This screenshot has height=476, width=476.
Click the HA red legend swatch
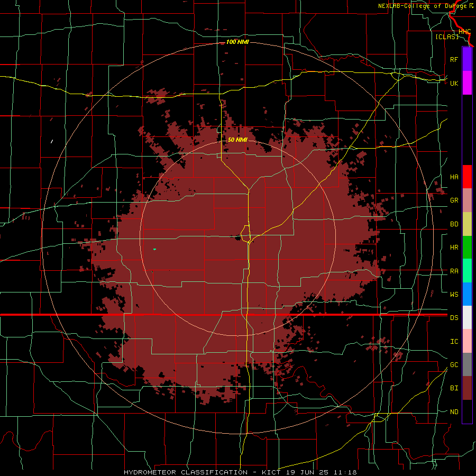coord(467,177)
